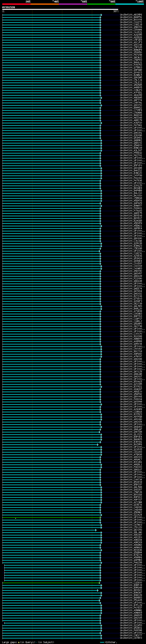Select hit label UniRef100_A2QXM5
146x644 pixels.
tap(131, 35)
